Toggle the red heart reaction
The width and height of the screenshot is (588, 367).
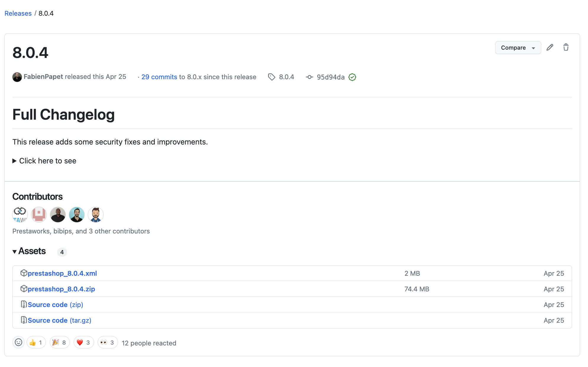coord(84,342)
